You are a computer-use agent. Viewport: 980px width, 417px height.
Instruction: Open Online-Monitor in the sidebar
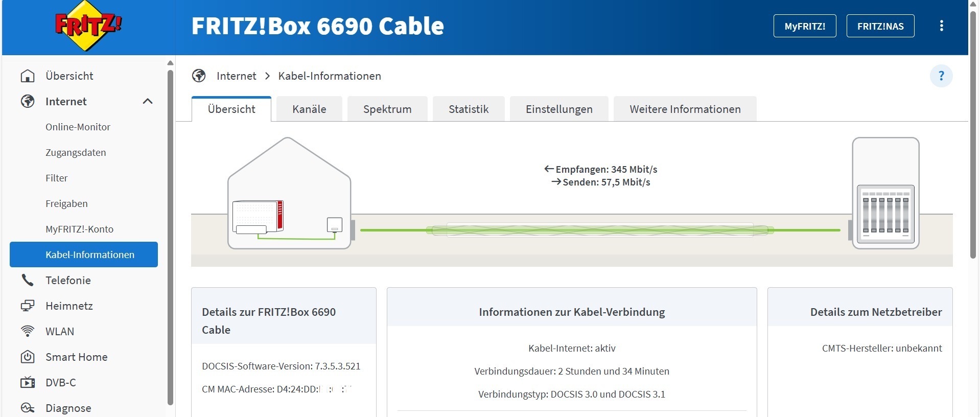(x=78, y=127)
